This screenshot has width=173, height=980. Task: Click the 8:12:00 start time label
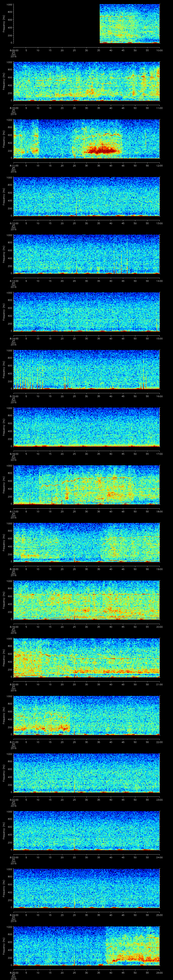(x=14, y=223)
